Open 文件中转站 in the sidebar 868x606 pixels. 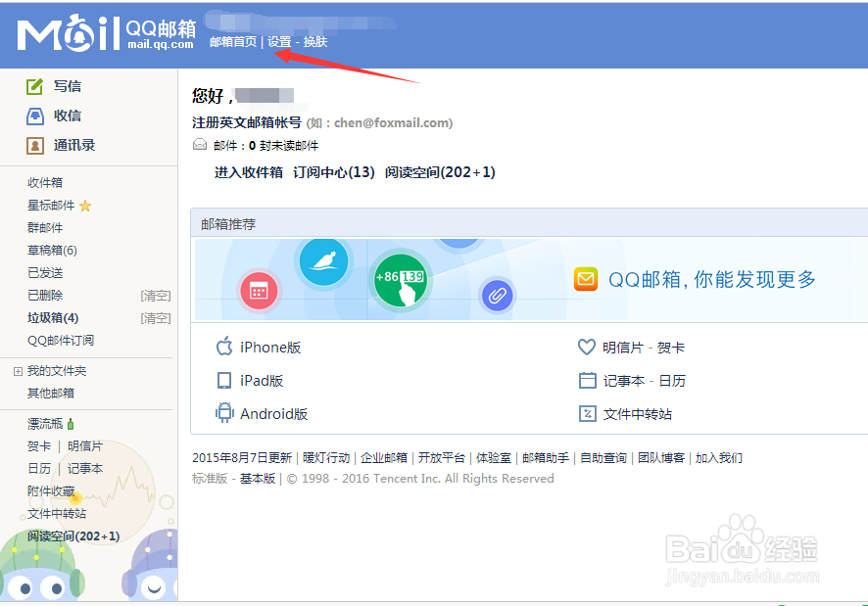coord(57,514)
